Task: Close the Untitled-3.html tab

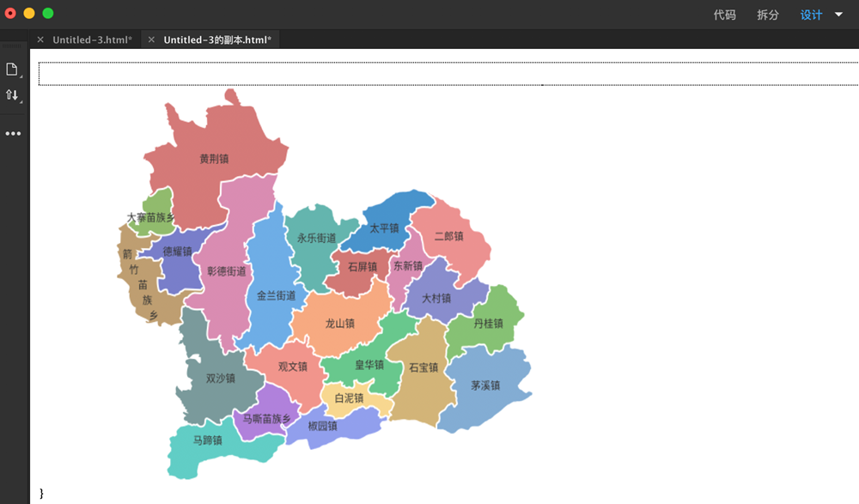Action: (x=40, y=40)
